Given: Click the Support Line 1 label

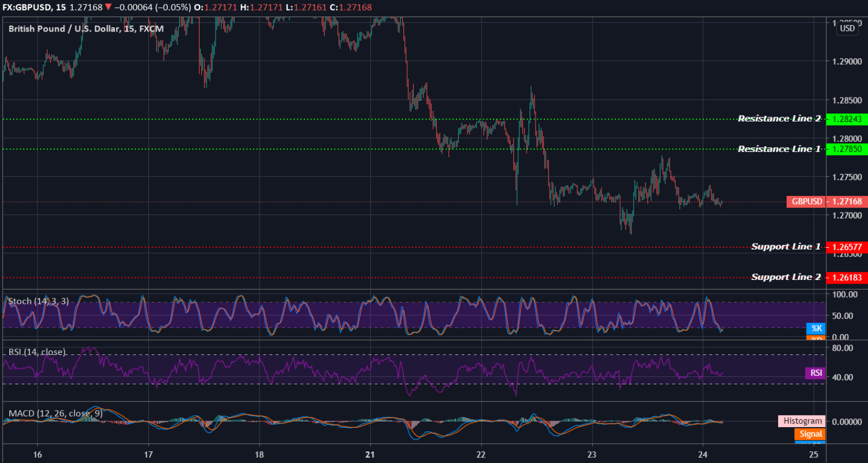Looking at the screenshot, I should point(786,247).
